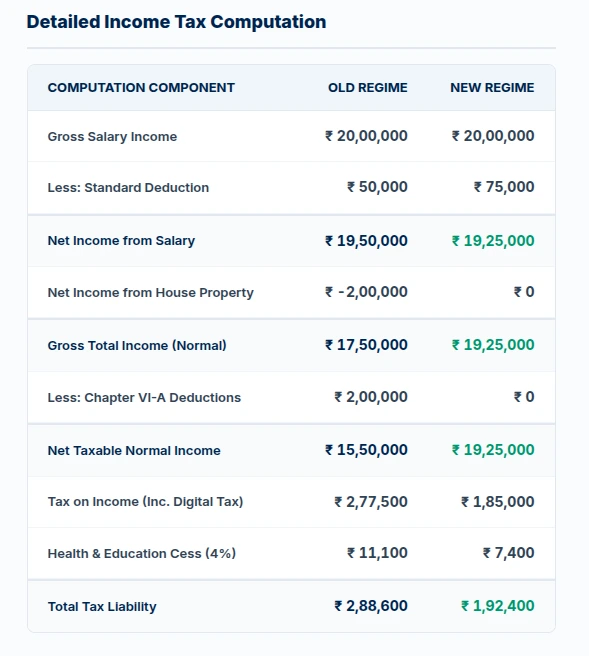Click Chapter VI-A old regime ₹ 2,00,000 value
The width and height of the screenshot is (589, 656).
[371, 397]
